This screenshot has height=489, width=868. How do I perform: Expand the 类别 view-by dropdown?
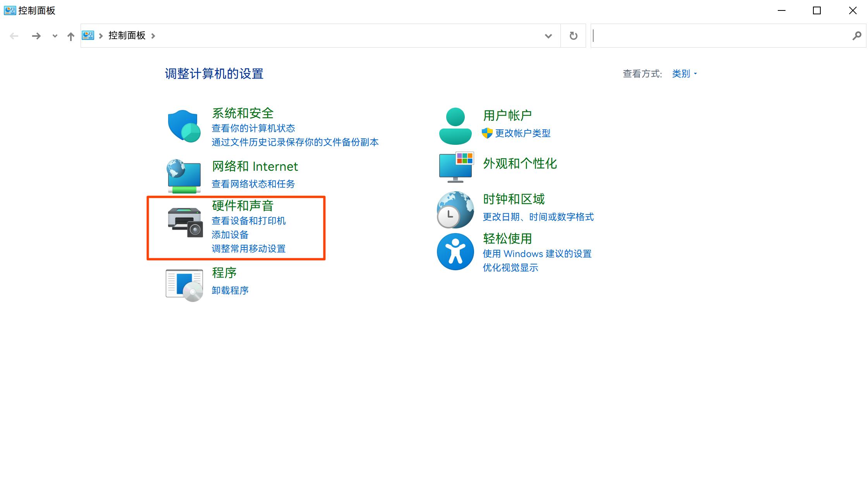[684, 74]
